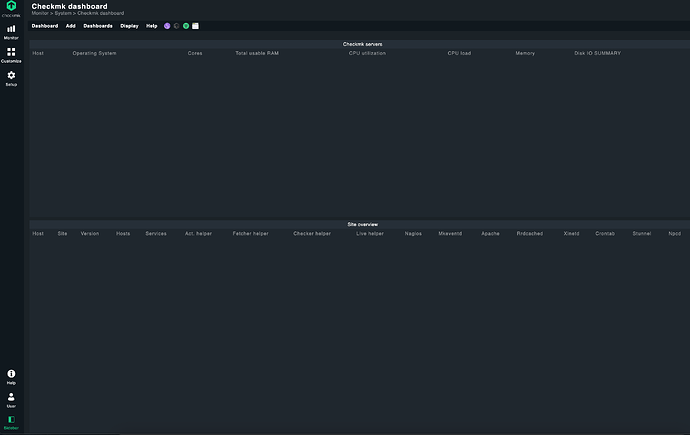Open the User menu in the sidebar
This screenshot has height=435, width=690.
(11, 399)
